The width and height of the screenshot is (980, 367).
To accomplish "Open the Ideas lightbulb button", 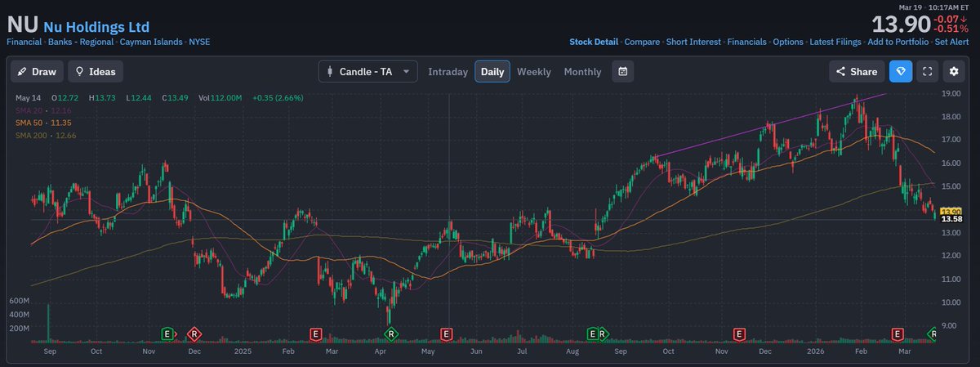I will pos(96,72).
